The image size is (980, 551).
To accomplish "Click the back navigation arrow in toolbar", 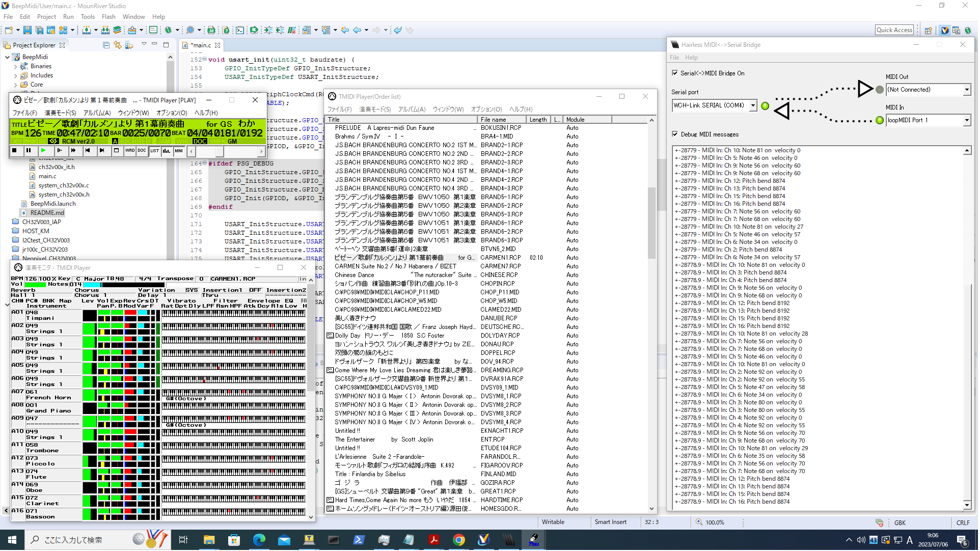I will coord(357,31).
